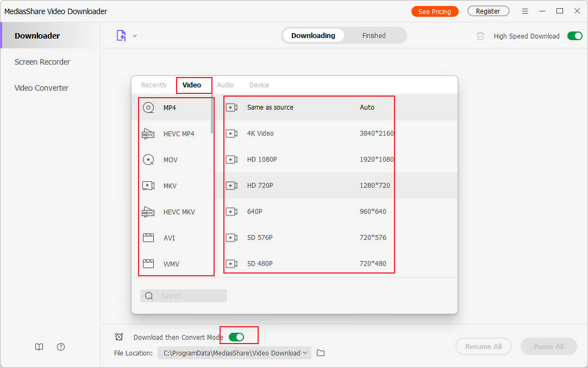Click video icon beside HD 720P
Image resolution: width=588 pixels, height=368 pixels.
(x=232, y=185)
